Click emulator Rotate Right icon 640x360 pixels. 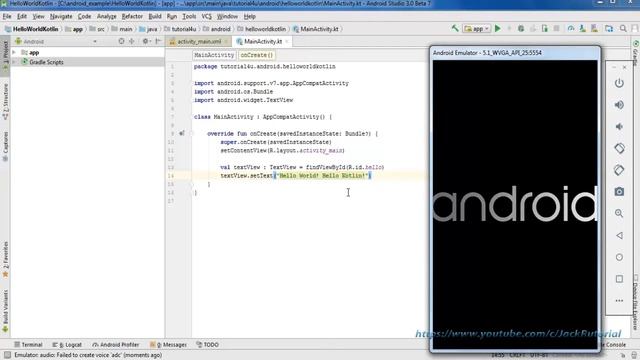tap(619, 170)
